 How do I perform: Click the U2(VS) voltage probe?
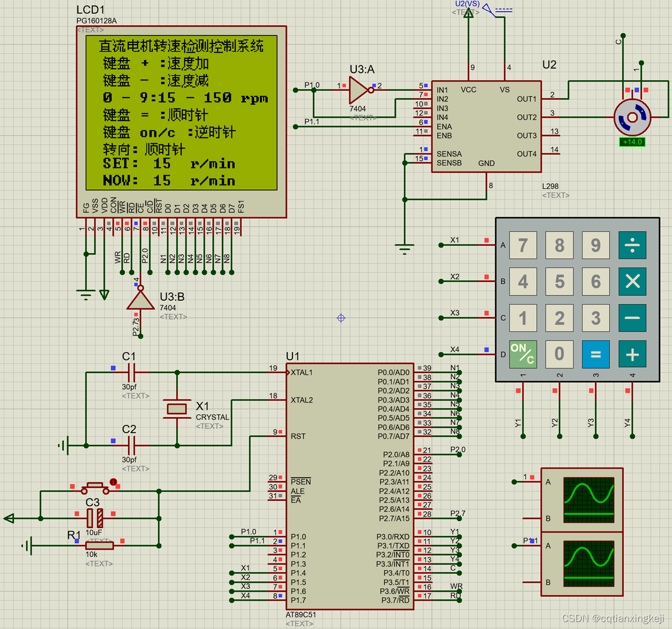[467, 4]
